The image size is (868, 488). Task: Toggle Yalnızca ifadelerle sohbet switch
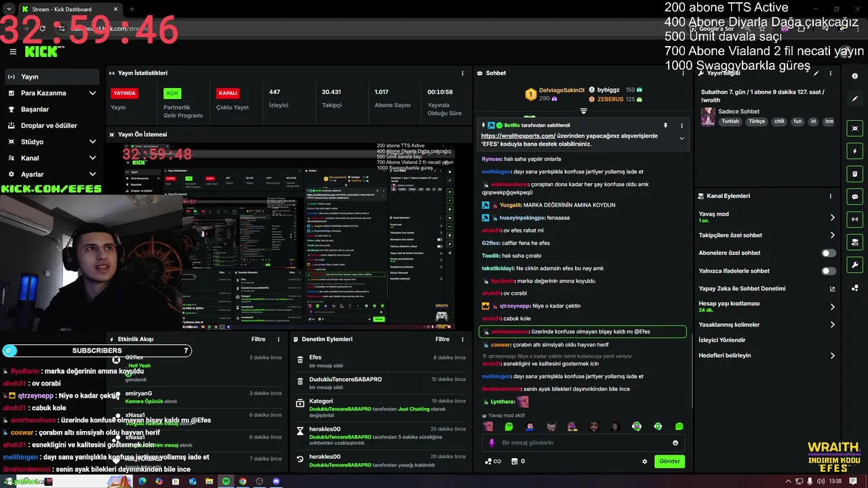[829, 270]
